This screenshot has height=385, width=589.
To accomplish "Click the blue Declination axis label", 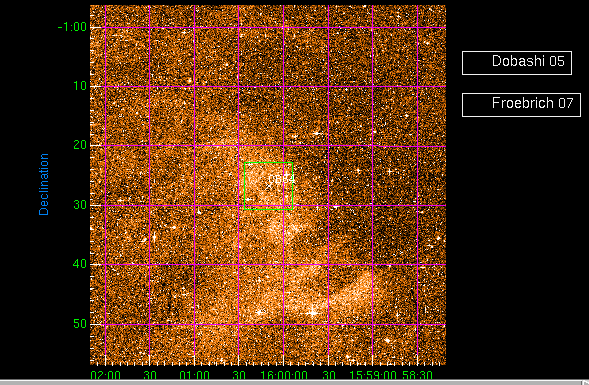I will point(44,184).
